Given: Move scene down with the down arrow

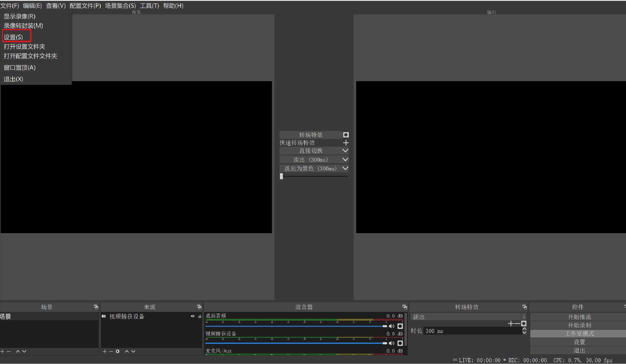Looking at the screenshot, I should 24,351.
